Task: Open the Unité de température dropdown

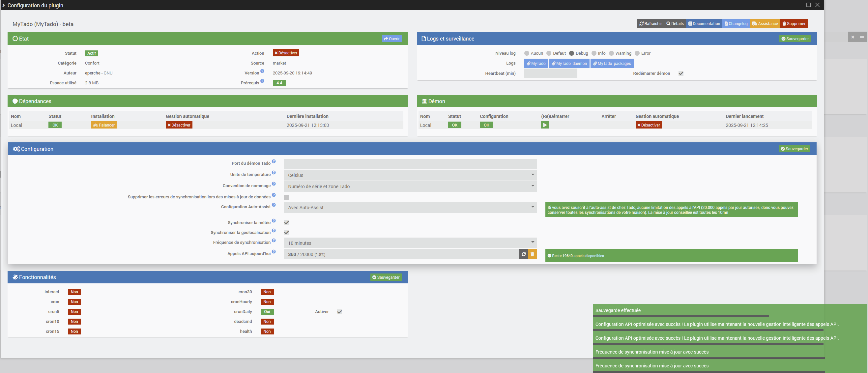Action: click(x=410, y=175)
